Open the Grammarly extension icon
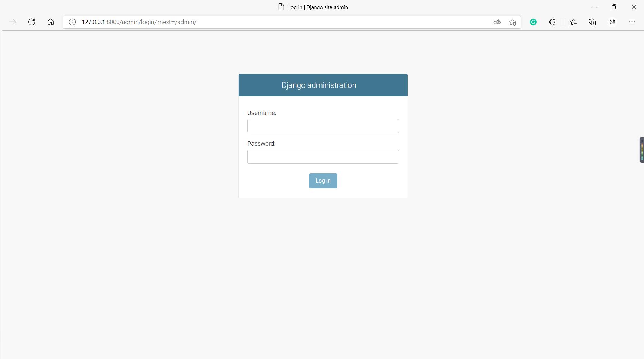644x359 pixels. point(533,22)
